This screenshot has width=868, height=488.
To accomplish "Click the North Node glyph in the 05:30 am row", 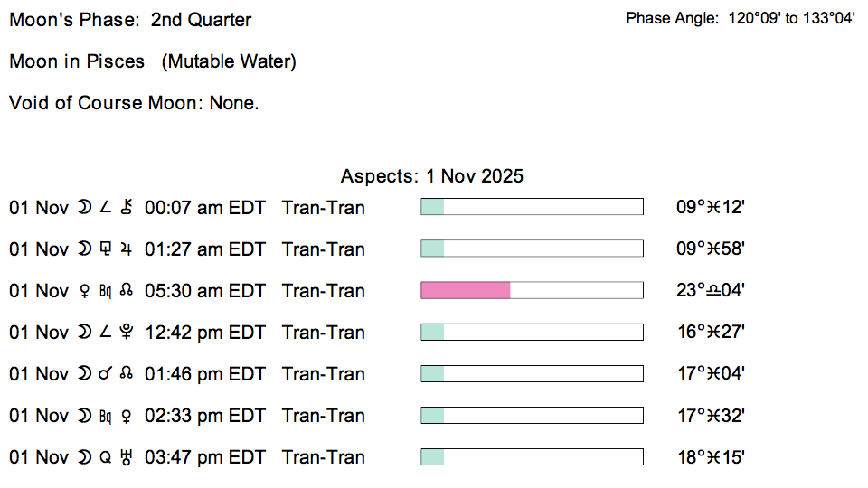I will [127, 291].
